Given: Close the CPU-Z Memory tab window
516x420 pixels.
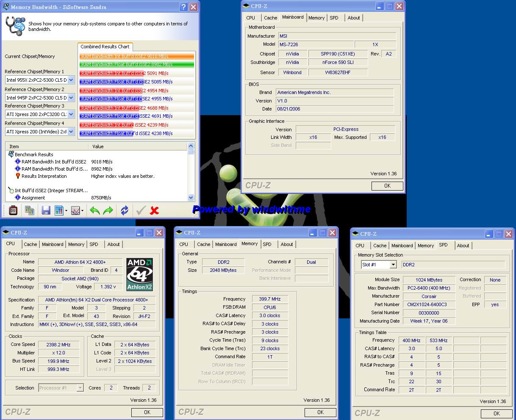Looking at the screenshot, I should point(333,232).
